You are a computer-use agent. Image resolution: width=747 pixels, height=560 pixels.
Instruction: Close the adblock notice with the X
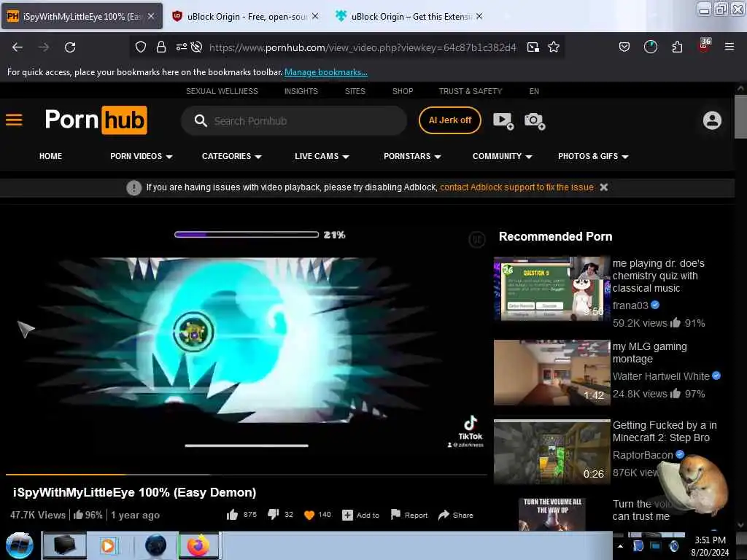(x=603, y=187)
